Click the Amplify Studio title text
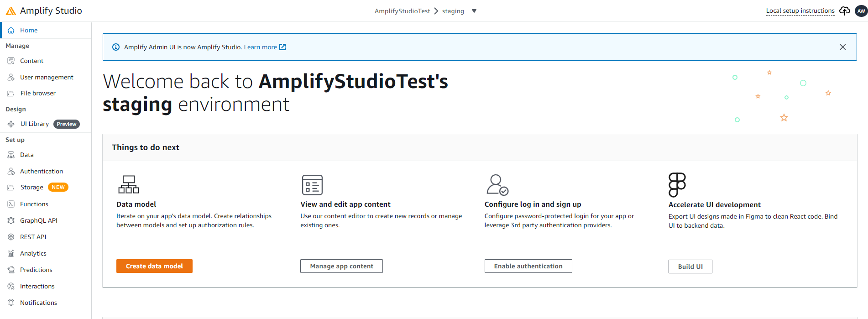 [x=51, y=10]
